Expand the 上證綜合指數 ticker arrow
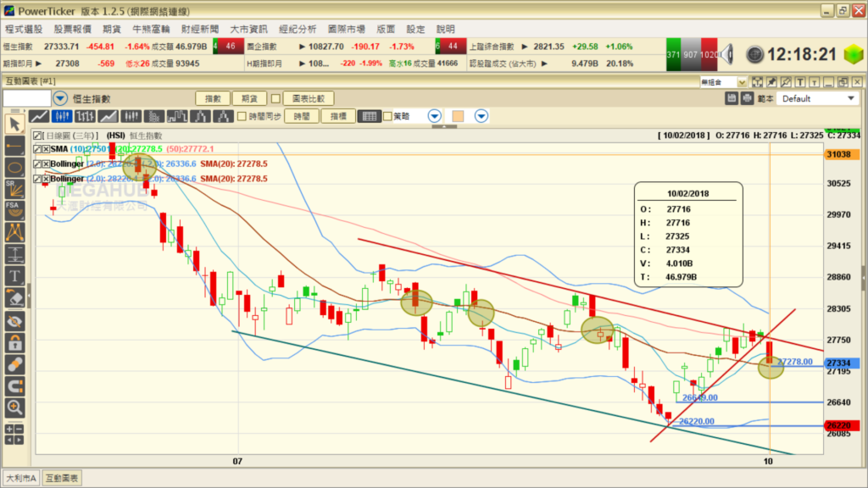868x488 pixels. pyautogui.click(x=524, y=47)
